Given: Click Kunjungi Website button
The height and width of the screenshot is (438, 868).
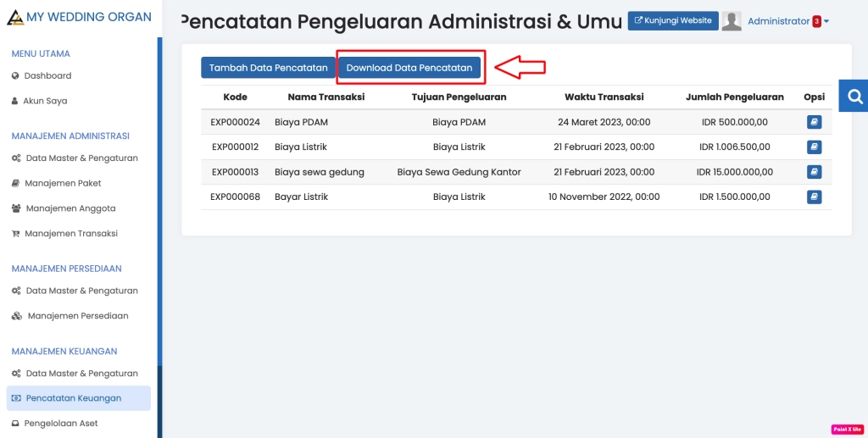Looking at the screenshot, I should coord(673,20).
